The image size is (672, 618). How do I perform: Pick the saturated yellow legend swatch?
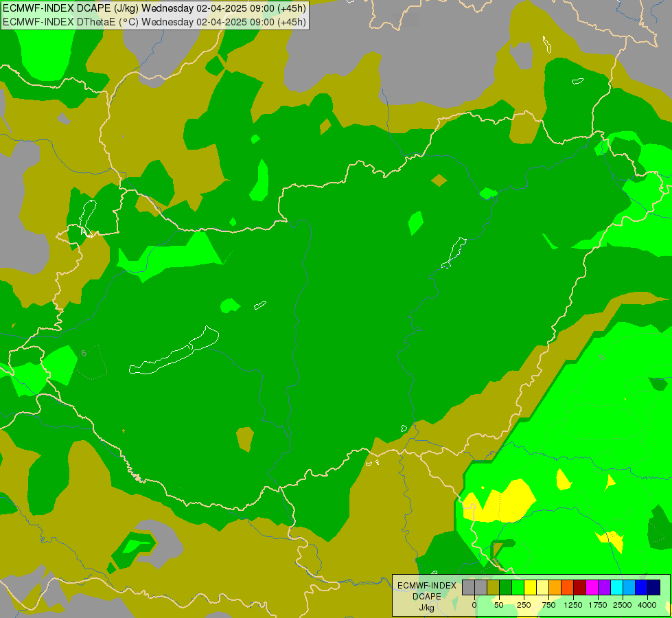point(531,588)
